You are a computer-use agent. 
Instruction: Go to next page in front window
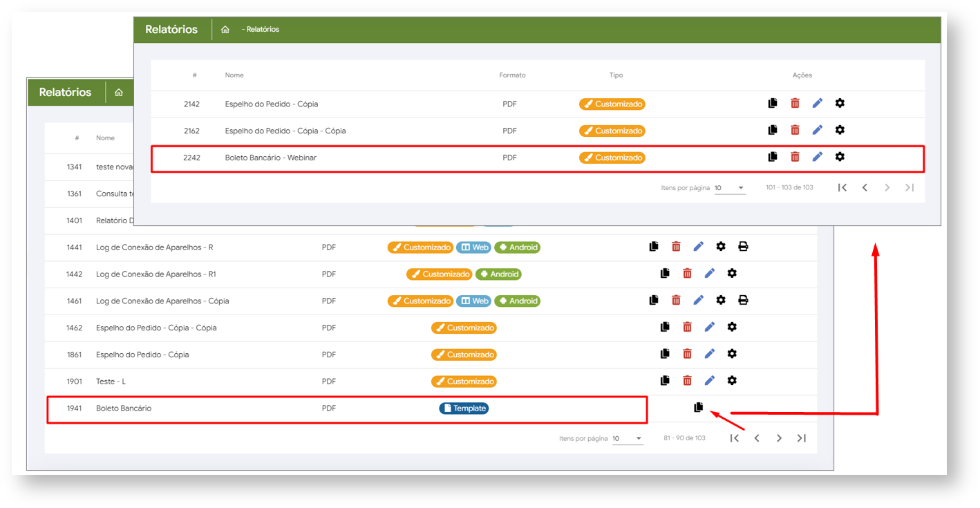(x=887, y=187)
